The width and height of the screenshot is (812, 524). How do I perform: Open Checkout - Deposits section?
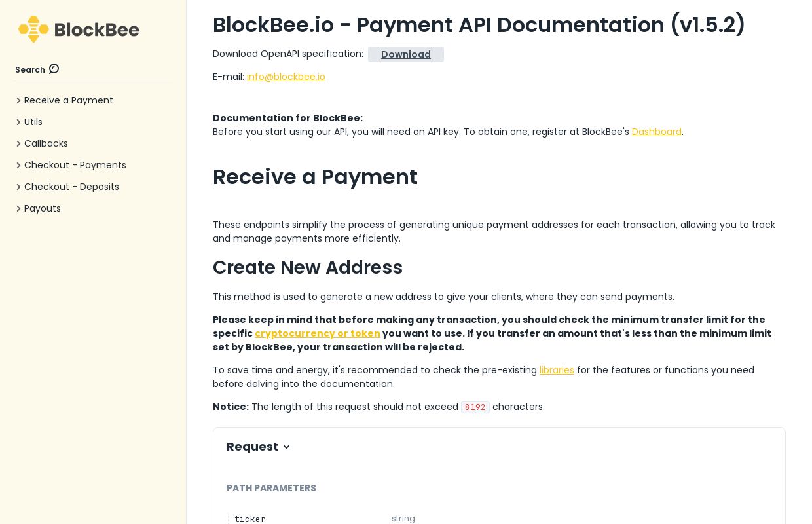pyautogui.click(x=71, y=187)
